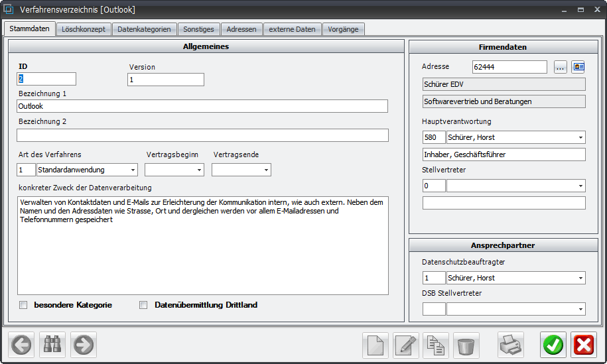The height and width of the screenshot is (364, 607).
Task: Confirm with the green checkmark button
Action: tap(553, 345)
